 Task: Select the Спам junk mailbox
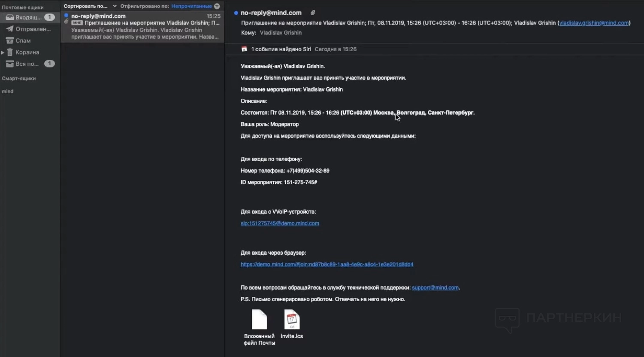point(23,41)
